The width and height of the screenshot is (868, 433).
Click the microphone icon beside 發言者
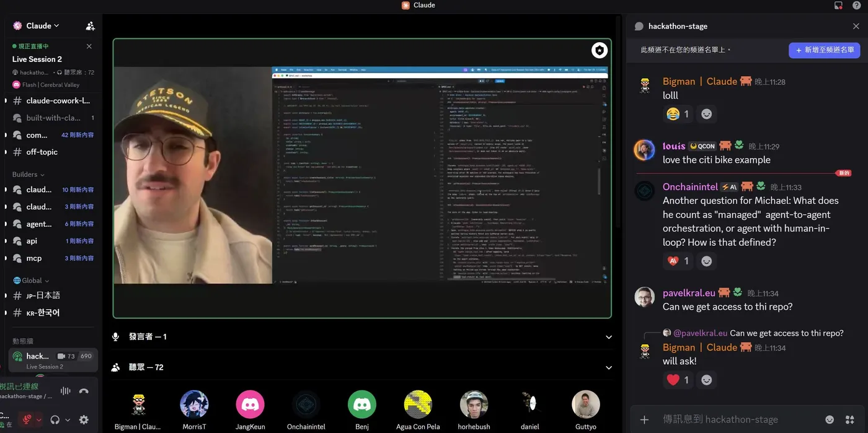115,336
